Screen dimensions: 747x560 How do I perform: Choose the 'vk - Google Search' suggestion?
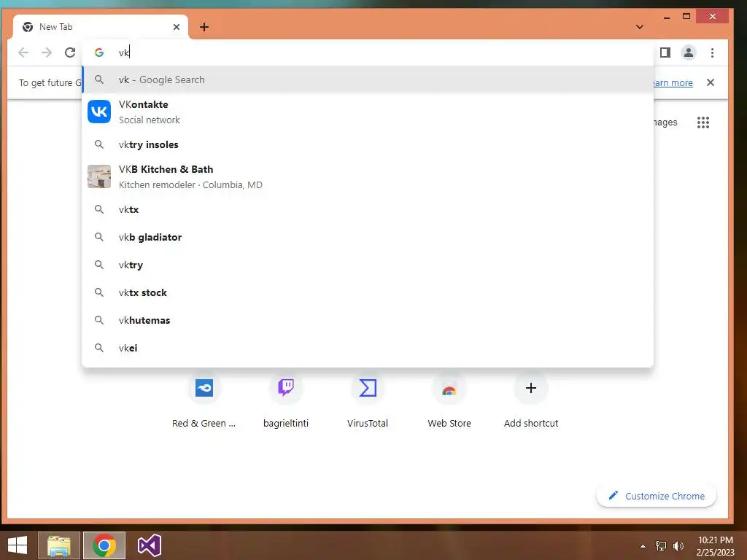[368, 79]
